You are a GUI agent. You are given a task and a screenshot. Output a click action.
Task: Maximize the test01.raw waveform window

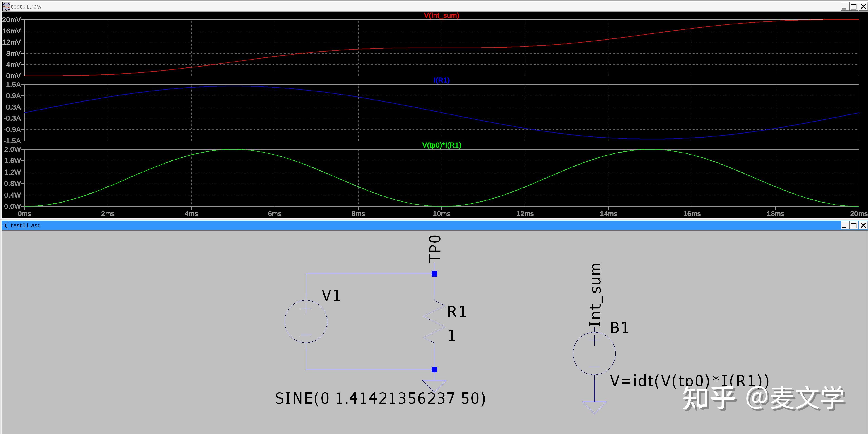[854, 6]
